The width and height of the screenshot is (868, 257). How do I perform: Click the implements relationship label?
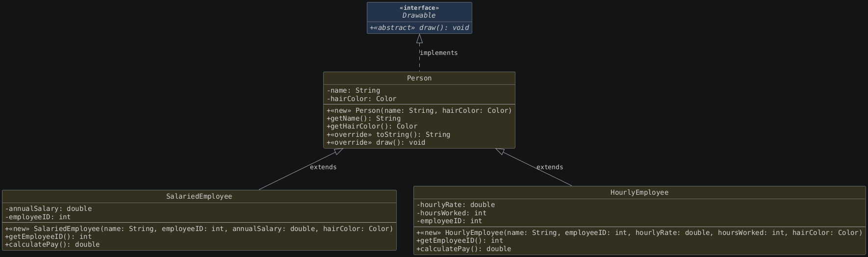coord(439,53)
